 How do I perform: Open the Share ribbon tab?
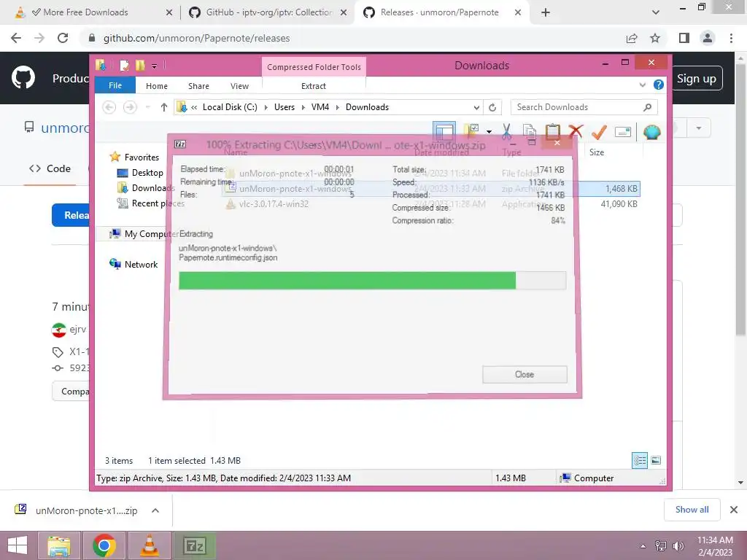tap(198, 86)
